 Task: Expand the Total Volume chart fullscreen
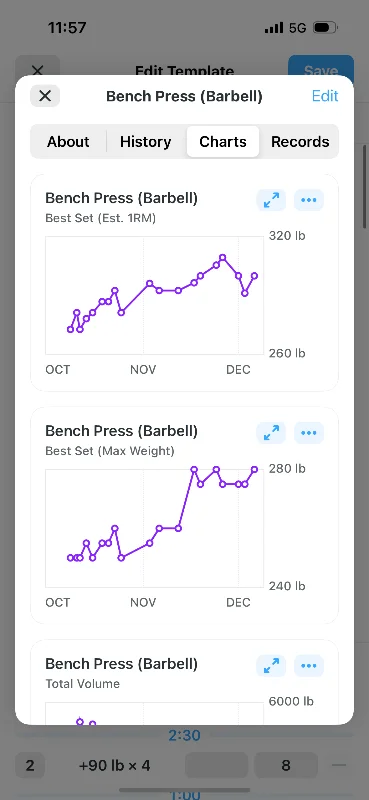click(x=271, y=665)
